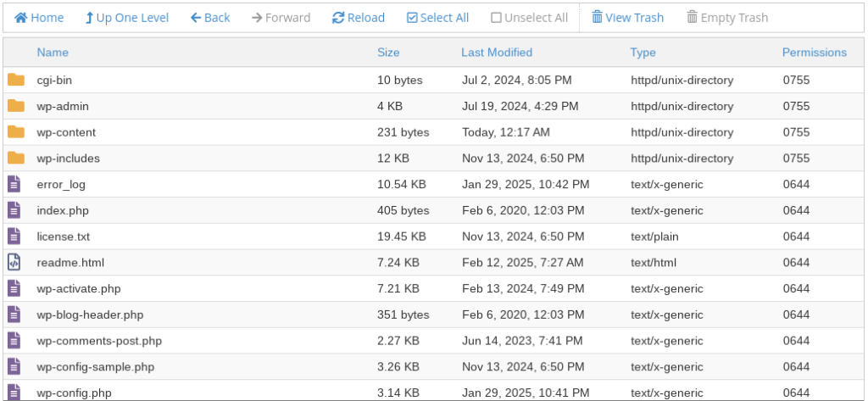Click Jun 14, 2023, 7:41 PM date

[522, 340]
